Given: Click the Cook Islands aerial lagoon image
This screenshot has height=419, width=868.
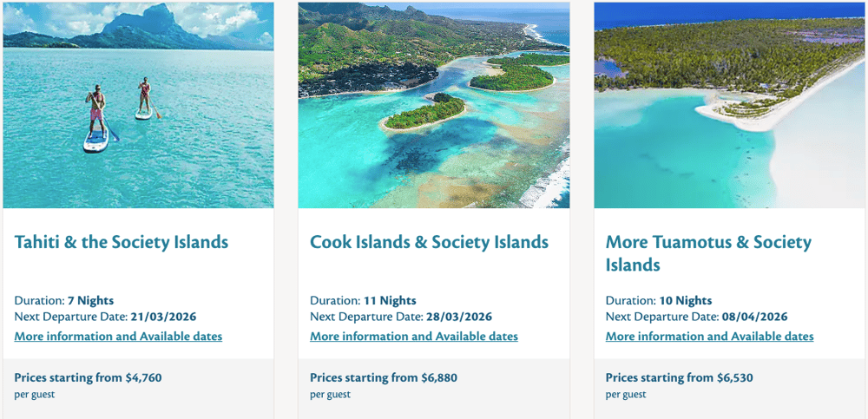Looking at the screenshot, I should pos(434,105).
